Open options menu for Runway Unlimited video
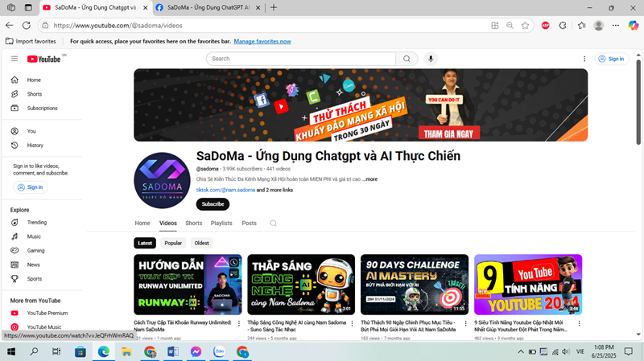The width and height of the screenshot is (644, 361). tap(238, 323)
